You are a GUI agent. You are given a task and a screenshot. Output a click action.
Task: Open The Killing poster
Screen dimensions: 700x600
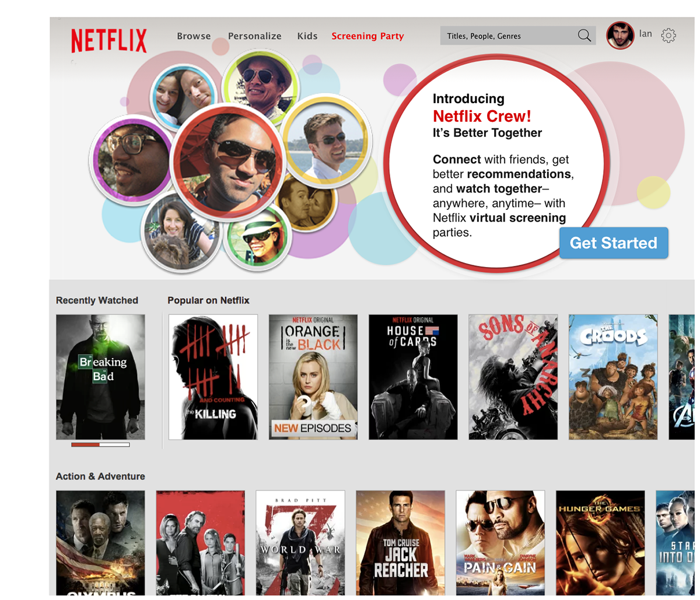tap(213, 377)
